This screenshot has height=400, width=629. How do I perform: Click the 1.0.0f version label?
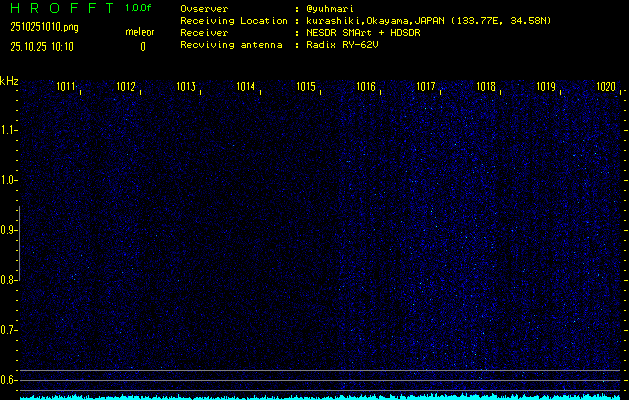click(139, 8)
